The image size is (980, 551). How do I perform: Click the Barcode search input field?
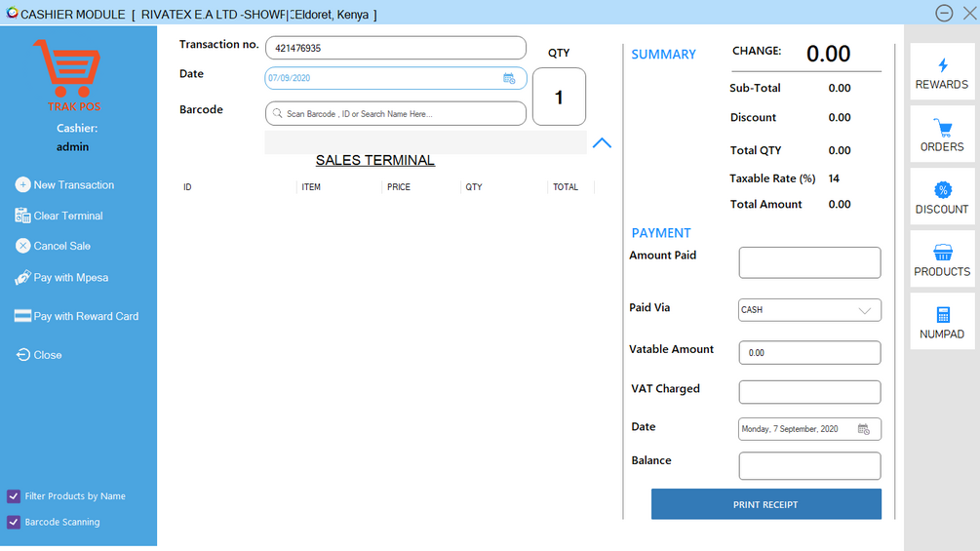[x=396, y=114]
